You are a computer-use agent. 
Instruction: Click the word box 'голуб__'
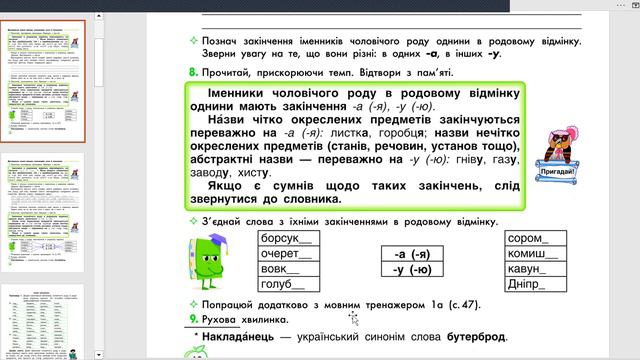coord(289,284)
